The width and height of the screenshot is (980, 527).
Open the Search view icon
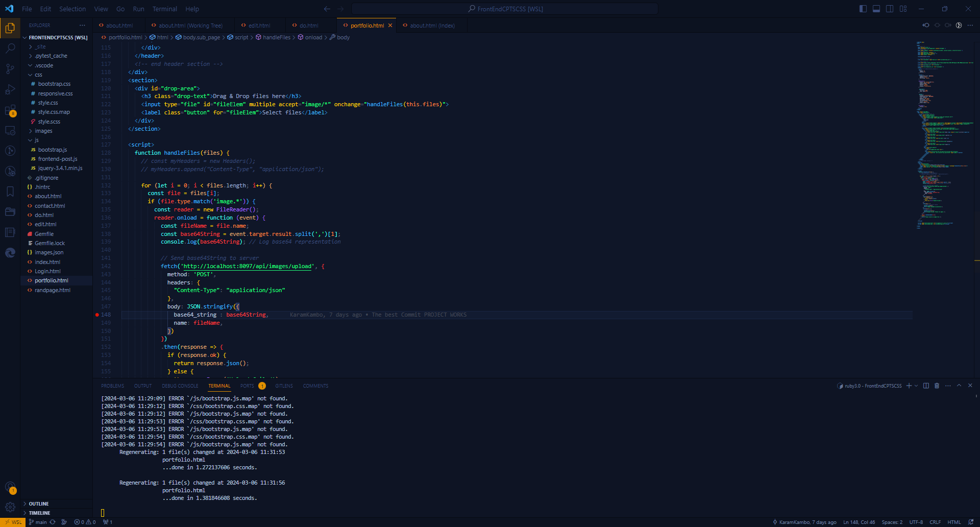tap(10, 49)
